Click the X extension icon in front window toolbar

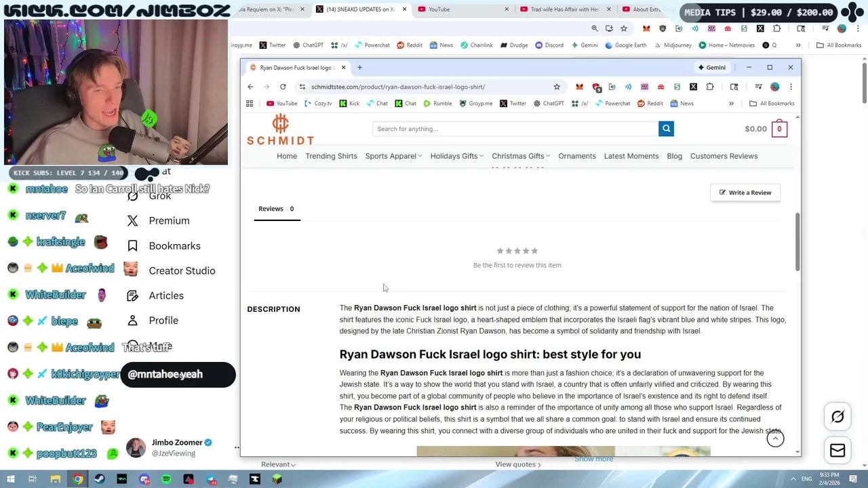693,87
